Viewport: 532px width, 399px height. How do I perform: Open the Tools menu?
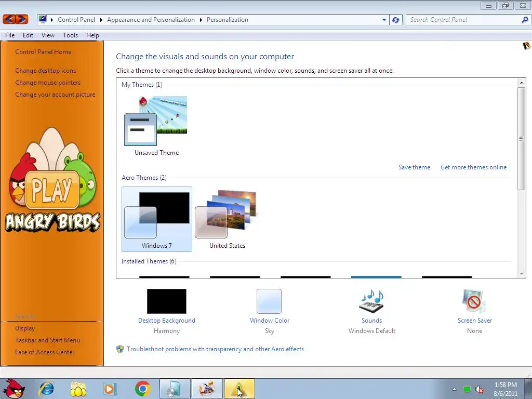(x=70, y=35)
